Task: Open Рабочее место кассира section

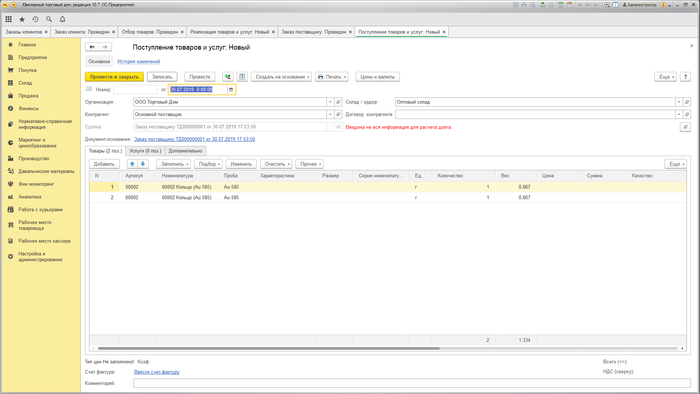Action: click(44, 241)
